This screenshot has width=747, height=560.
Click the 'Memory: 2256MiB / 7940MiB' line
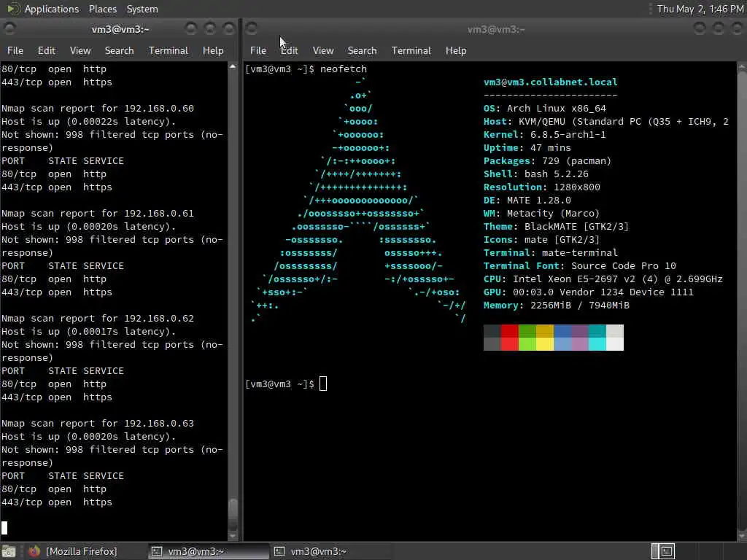coord(556,306)
